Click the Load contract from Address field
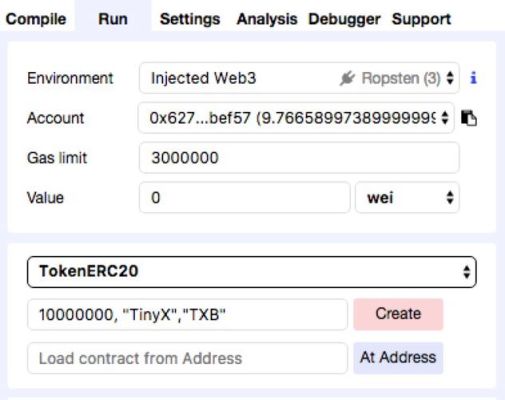 (187, 358)
